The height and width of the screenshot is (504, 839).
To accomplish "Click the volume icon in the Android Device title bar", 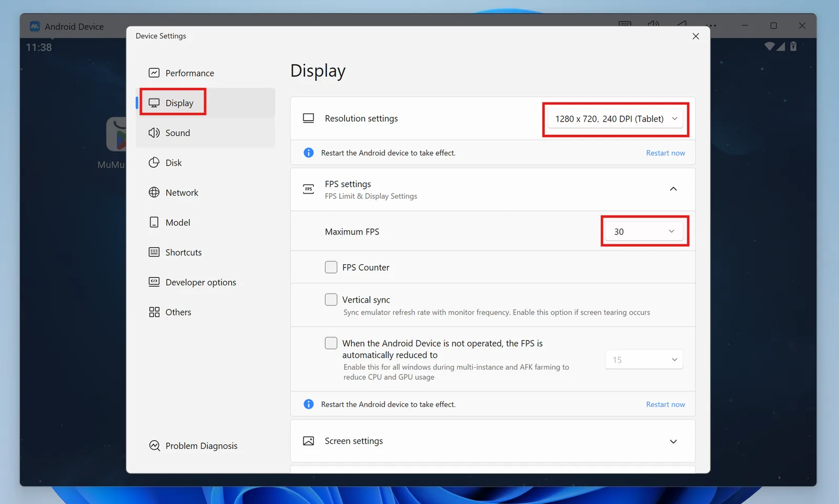I will (x=653, y=25).
